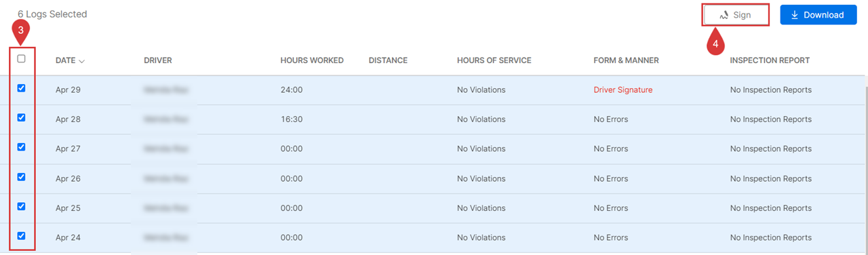Click the DRIVER column header
The image size is (868, 255).
[x=158, y=60]
